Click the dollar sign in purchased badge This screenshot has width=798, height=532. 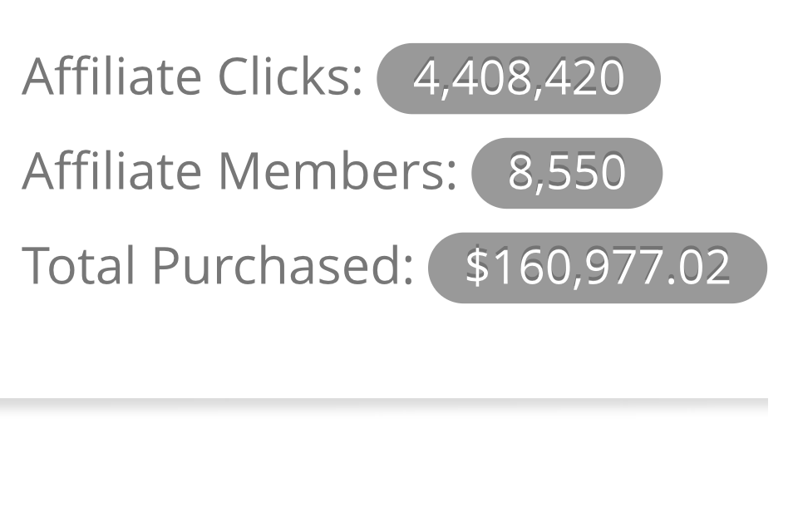(476, 268)
